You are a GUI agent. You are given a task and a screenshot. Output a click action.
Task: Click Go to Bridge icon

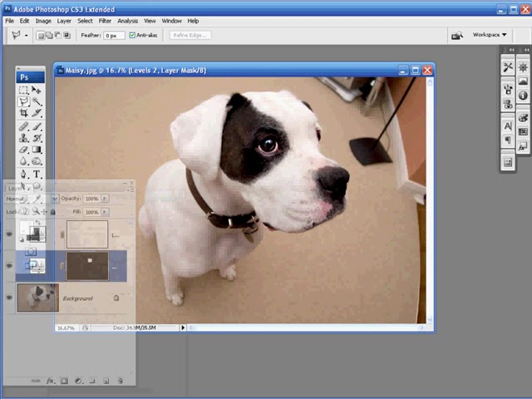point(456,35)
